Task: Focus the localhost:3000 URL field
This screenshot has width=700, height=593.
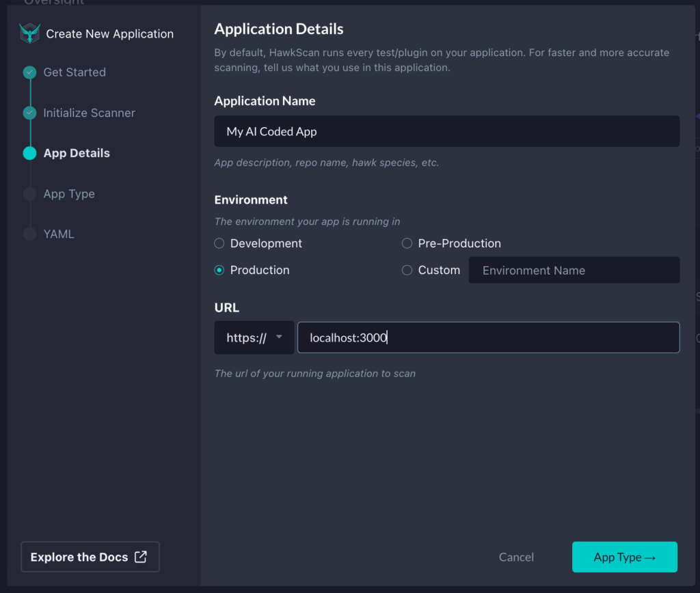Action: (488, 337)
